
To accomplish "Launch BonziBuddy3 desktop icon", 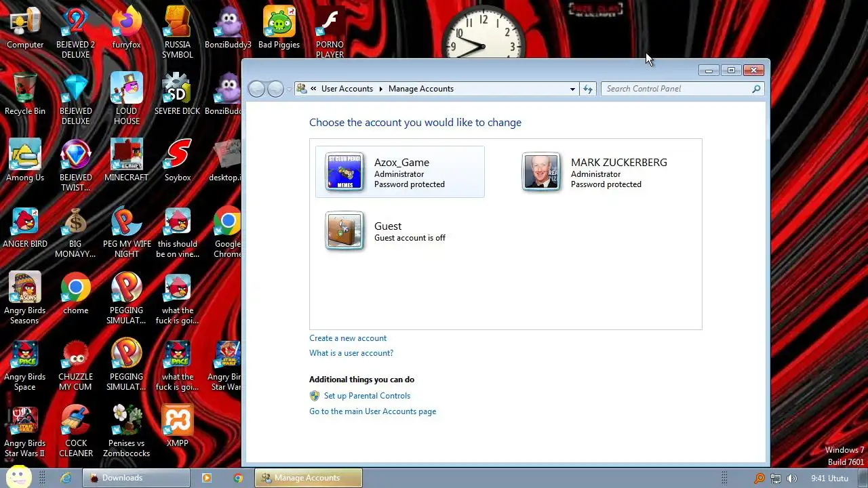I will (x=228, y=28).
